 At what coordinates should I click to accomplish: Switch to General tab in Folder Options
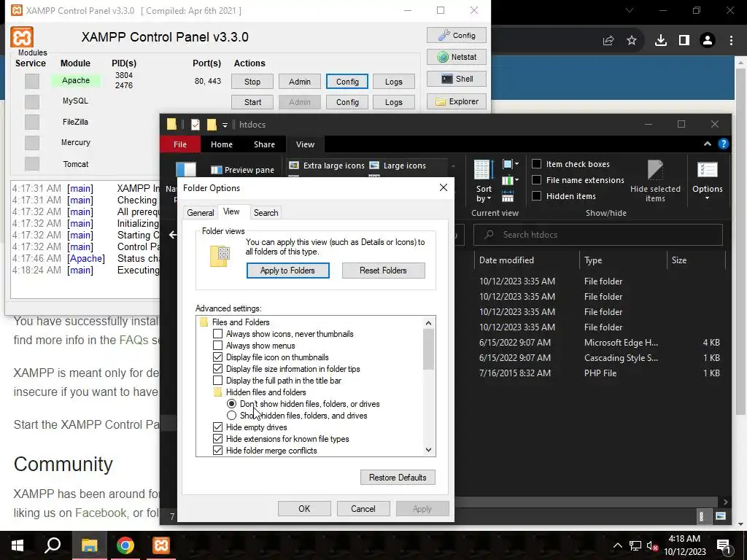coord(200,213)
